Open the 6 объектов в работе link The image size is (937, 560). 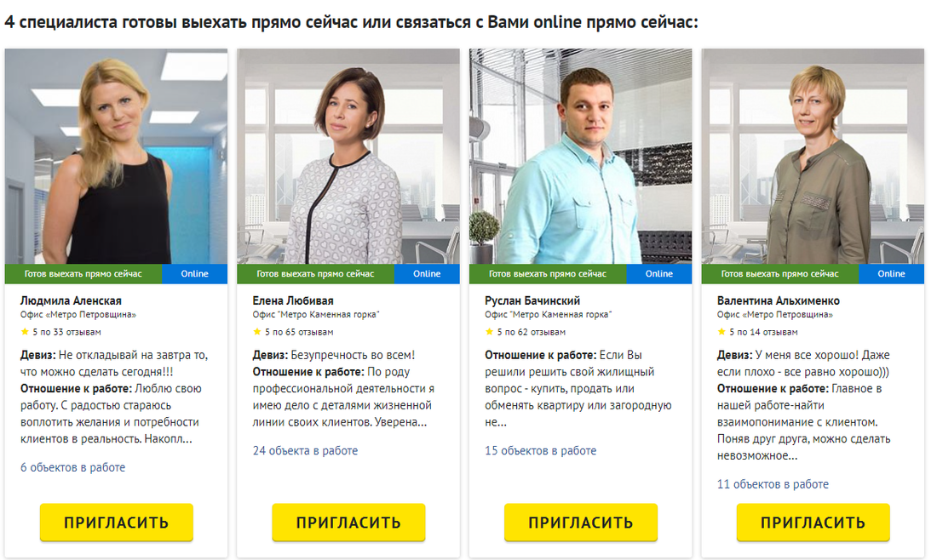pyautogui.click(x=73, y=467)
